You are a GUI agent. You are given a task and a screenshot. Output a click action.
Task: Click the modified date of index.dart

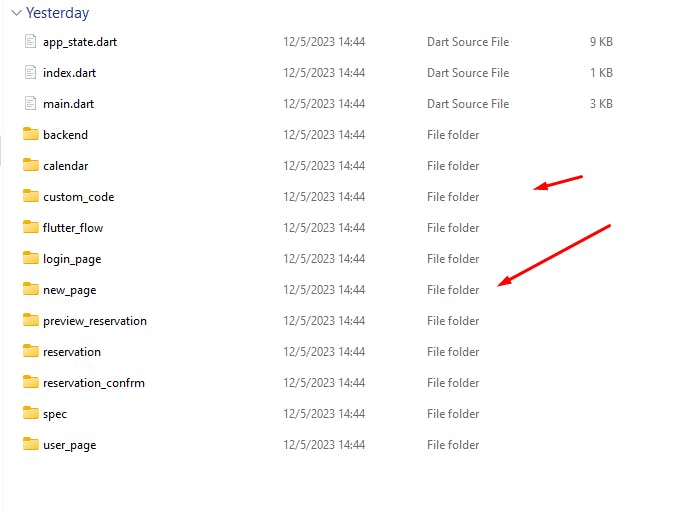[x=324, y=73]
